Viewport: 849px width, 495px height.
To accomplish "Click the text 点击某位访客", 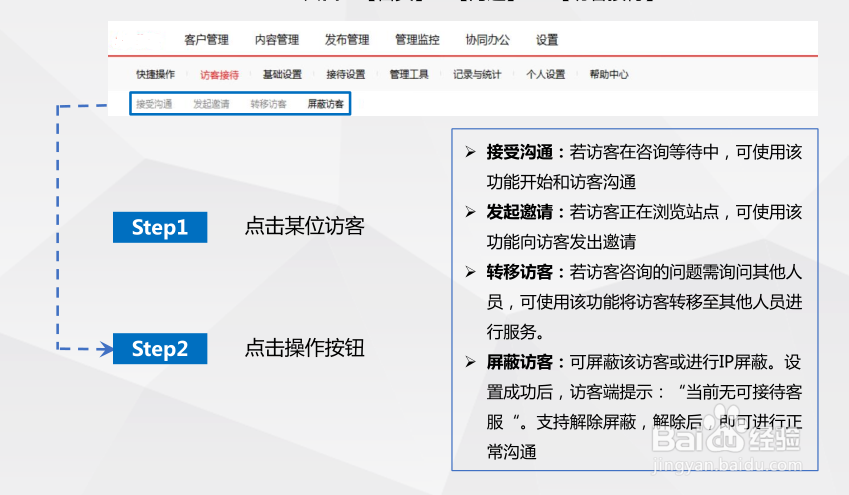I will (x=305, y=226).
